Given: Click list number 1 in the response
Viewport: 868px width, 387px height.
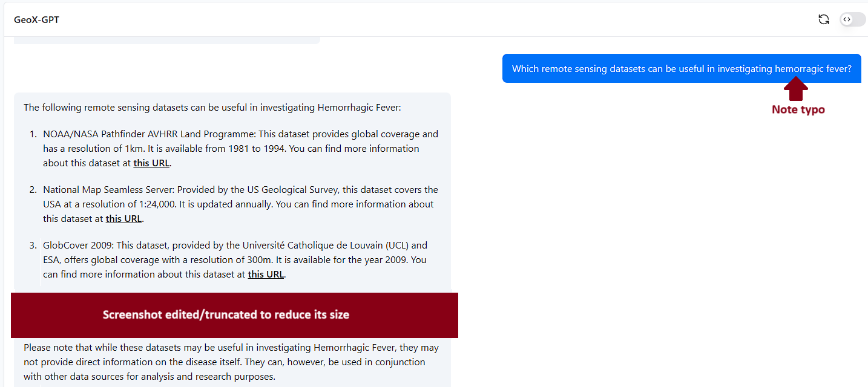Looking at the screenshot, I should point(33,134).
